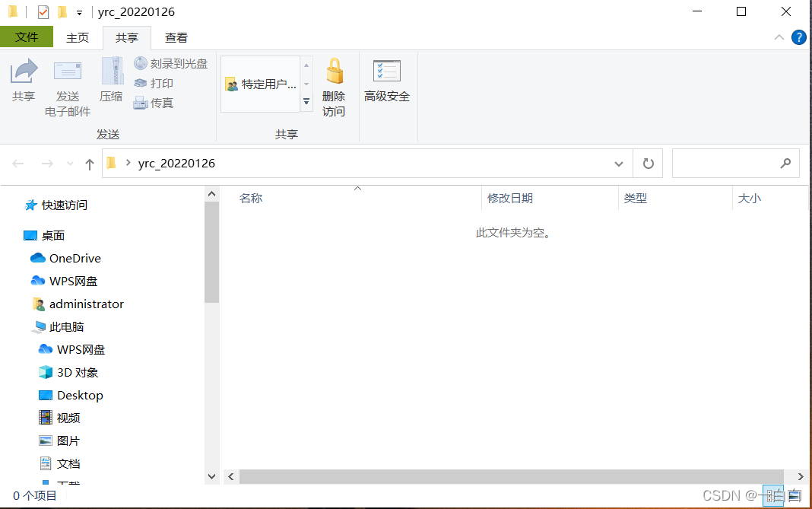Click the forward navigation arrow

pos(47,164)
